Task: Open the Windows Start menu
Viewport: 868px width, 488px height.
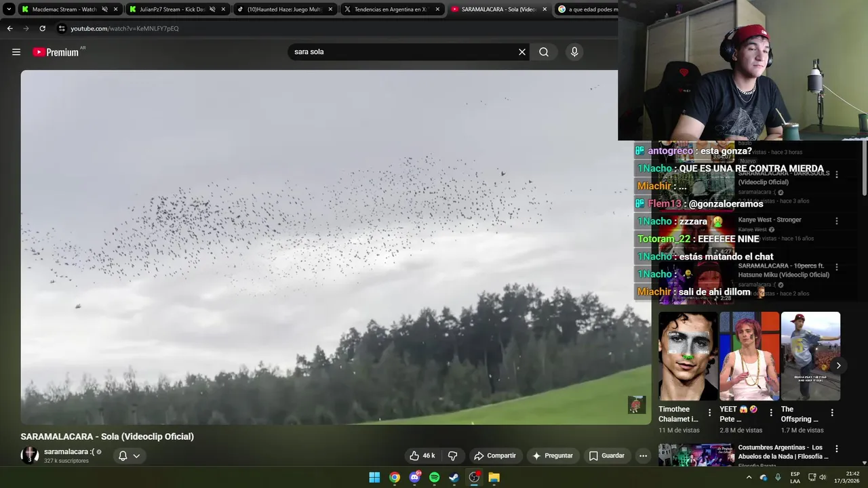Action: point(374,477)
